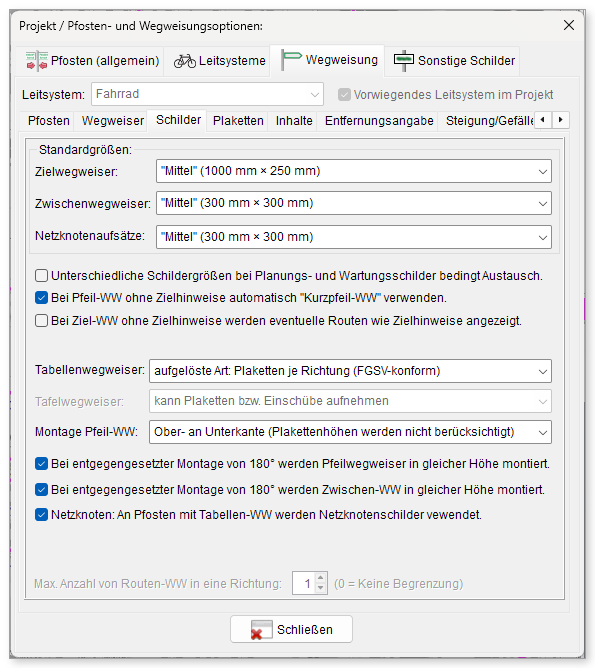Increase the Routen-WW count with up arrow

click(x=321, y=578)
